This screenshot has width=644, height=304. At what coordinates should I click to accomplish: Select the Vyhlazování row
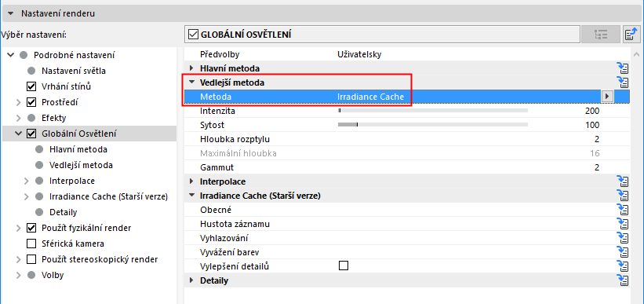(x=407, y=238)
